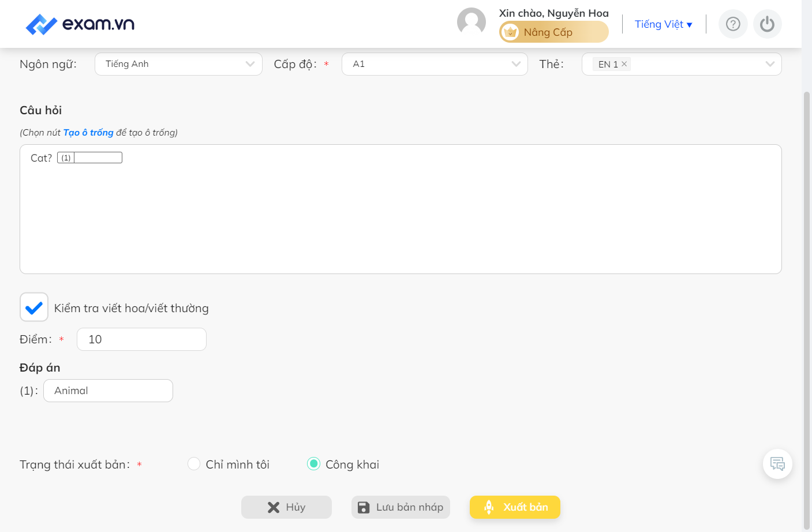Click blank (1) in the question editor

click(x=89, y=158)
